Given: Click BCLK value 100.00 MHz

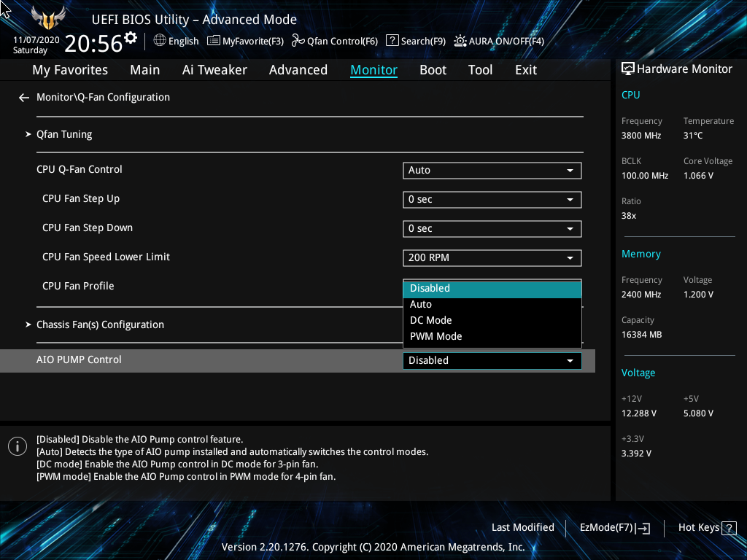Looking at the screenshot, I should click(645, 176).
